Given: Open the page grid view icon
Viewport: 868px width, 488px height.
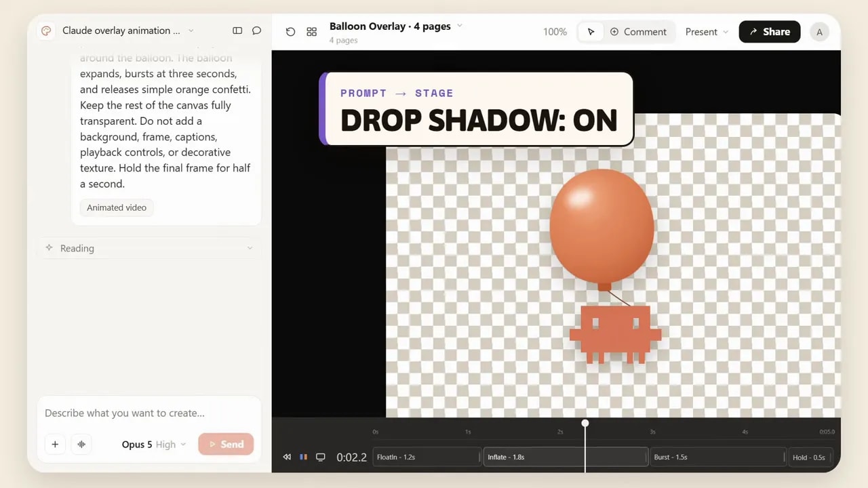Looking at the screenshot, I should pyautogui.click(x=311, y=32).
